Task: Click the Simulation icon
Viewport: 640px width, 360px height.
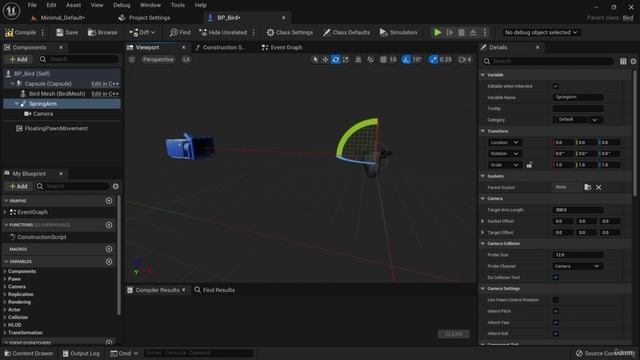Action: tap(383, 32)
